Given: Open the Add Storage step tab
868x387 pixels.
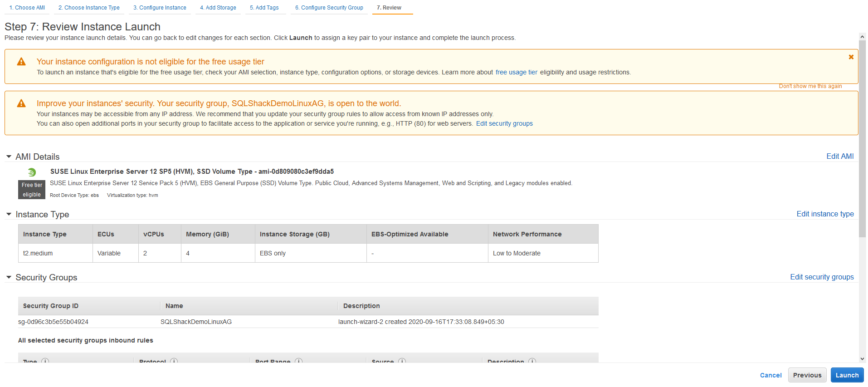Looking at the screenshot, I should pos(218,8).
